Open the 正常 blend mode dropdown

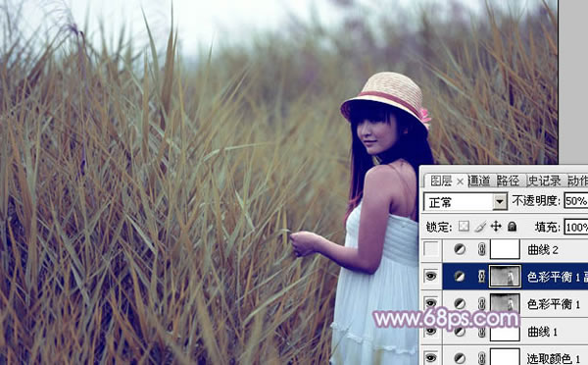[x=465, y=202]
